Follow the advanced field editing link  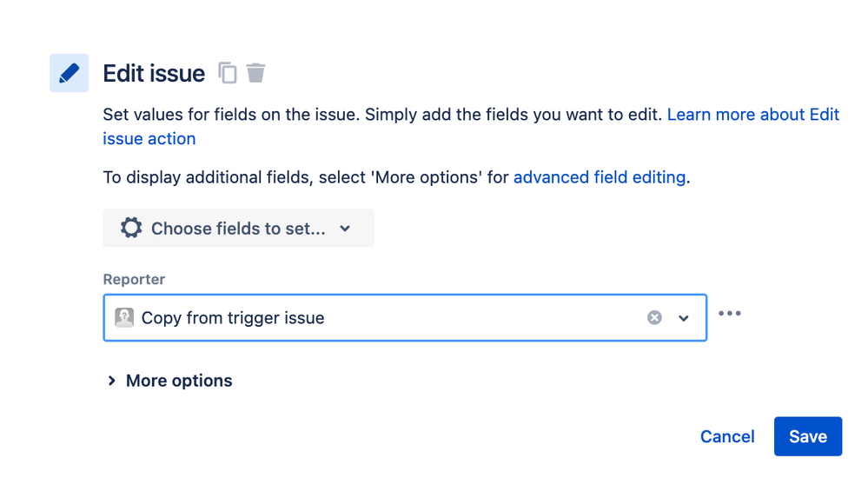point(600,177)
